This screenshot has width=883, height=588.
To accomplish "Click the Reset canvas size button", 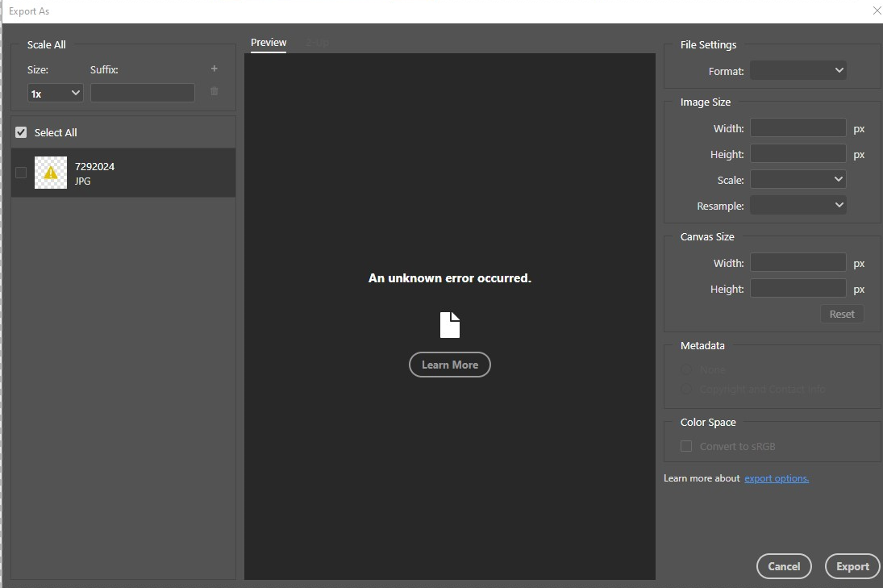I will [x=842, y=315].
